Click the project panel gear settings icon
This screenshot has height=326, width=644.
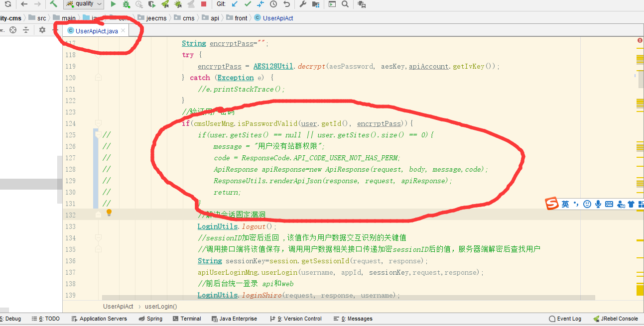tap(42, 30)
